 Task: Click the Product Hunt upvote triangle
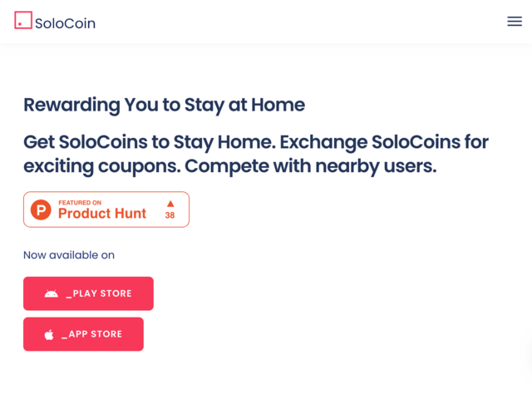click(x=170, y=204)
